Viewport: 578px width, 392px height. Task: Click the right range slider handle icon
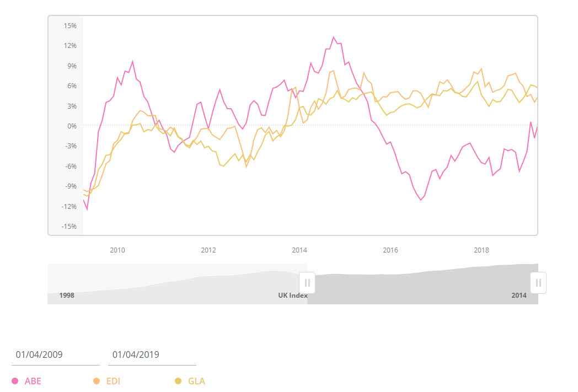point(538,282)
